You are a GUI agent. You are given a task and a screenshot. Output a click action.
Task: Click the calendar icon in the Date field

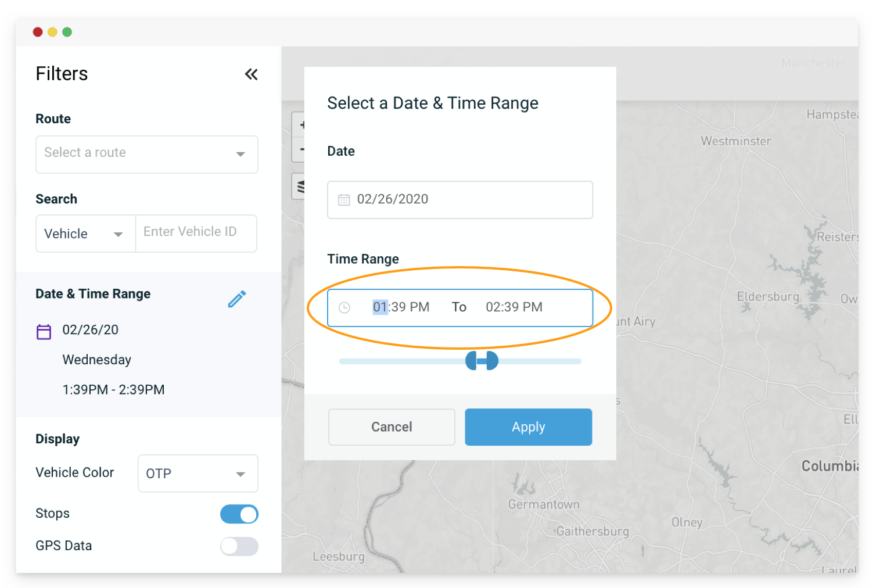point(344,200)
